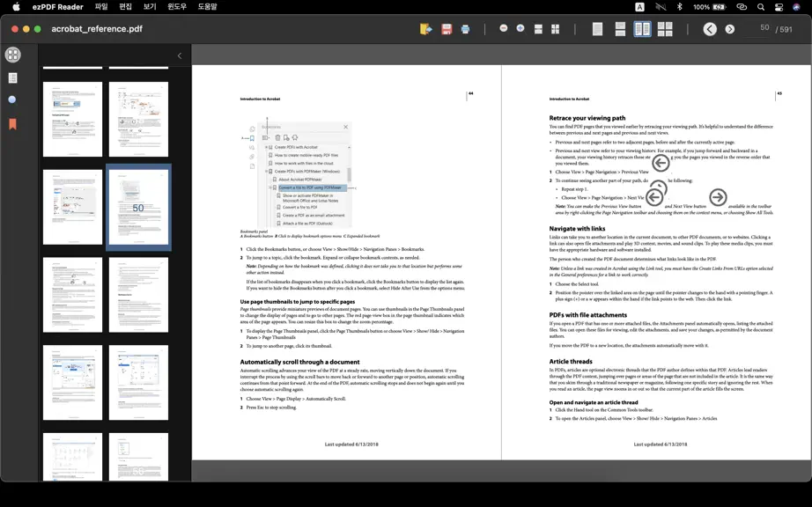This screenshot has height=507, width=812.
Task: Select the thumbnail directly left of page 50
Action: tap(72, 208)
